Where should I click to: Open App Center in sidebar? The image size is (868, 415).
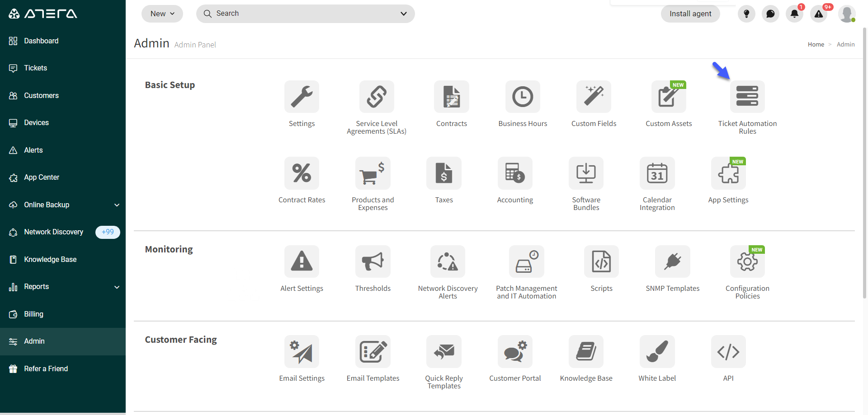pyautogui.click(x=63, y=177)
